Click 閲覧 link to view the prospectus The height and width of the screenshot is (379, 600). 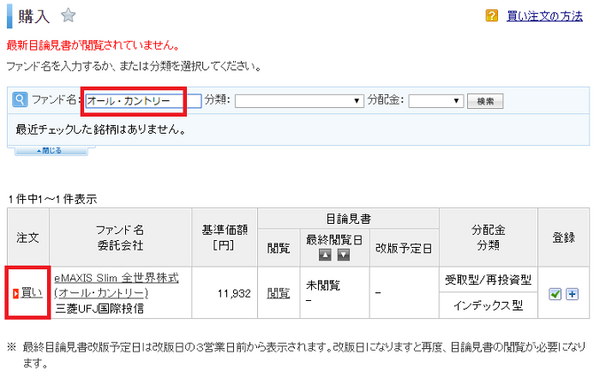click(278, 293)
